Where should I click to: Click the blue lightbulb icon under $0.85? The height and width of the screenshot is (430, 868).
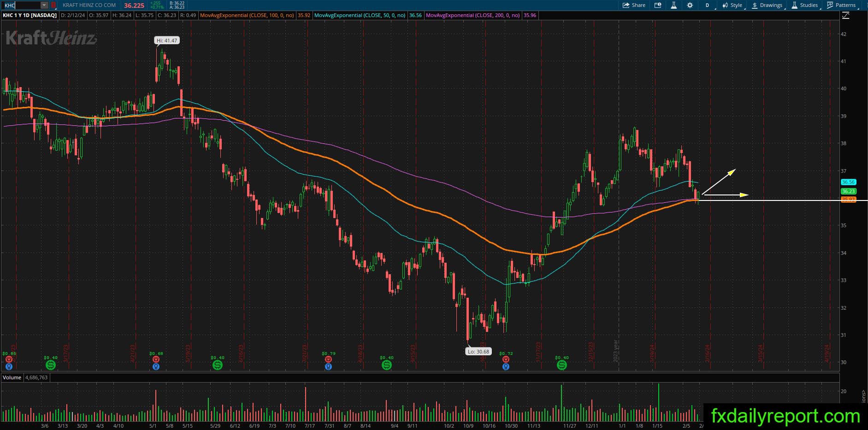(x=9, y=367)
